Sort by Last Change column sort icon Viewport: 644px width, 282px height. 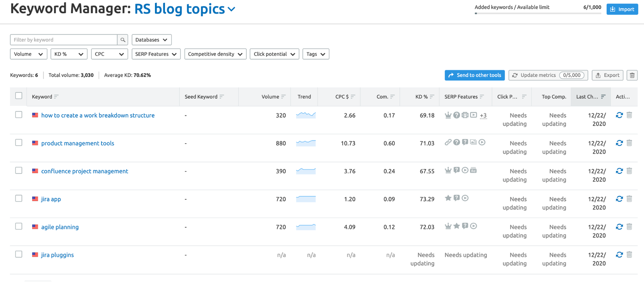[603, 97]
